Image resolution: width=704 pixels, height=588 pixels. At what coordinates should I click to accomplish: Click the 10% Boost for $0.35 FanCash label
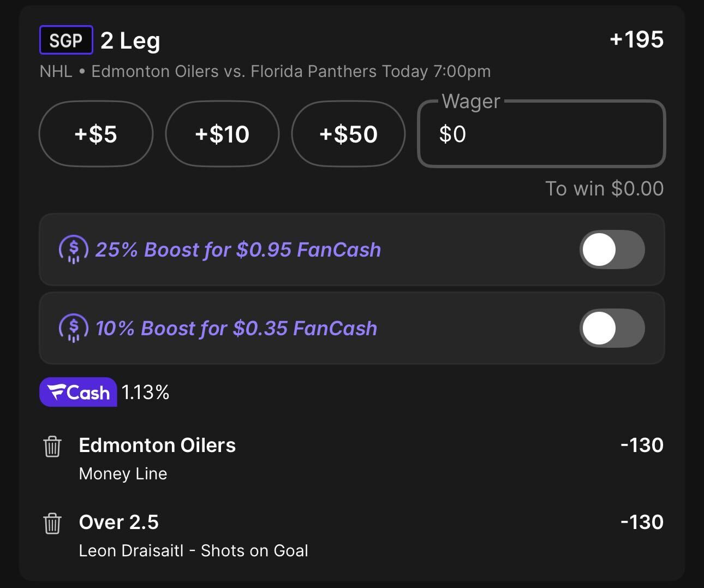coord(236,328)
